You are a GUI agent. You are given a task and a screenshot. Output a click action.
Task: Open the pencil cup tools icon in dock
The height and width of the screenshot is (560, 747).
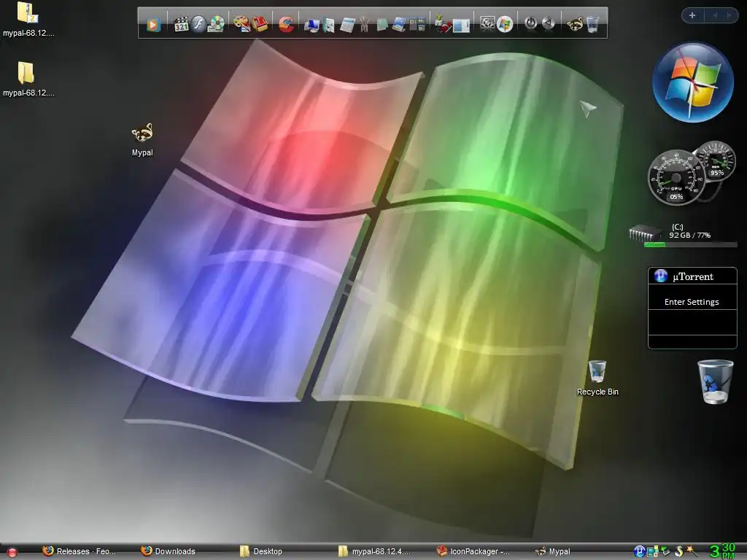[x=365, y=24]
